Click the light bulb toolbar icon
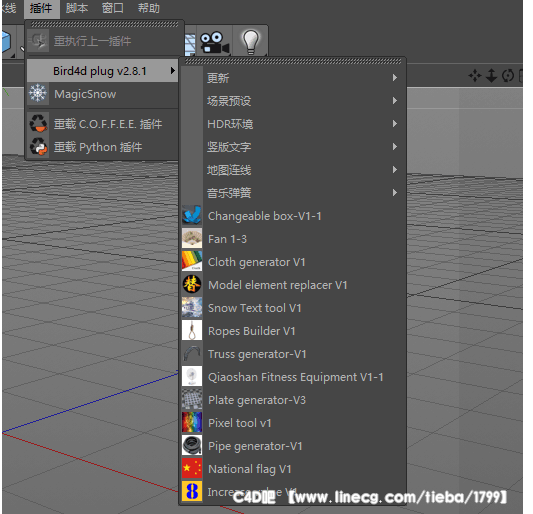This screenshot has width=533, height=514. (x=251, y=42)
